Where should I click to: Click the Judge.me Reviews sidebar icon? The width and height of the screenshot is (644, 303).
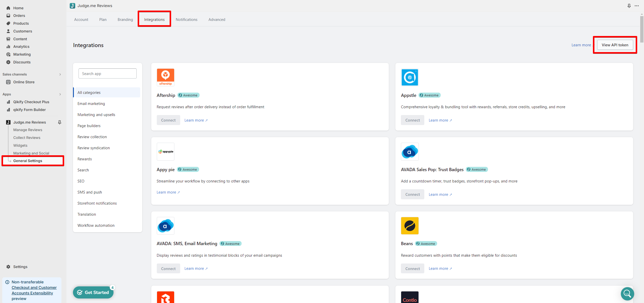[8, 122]
